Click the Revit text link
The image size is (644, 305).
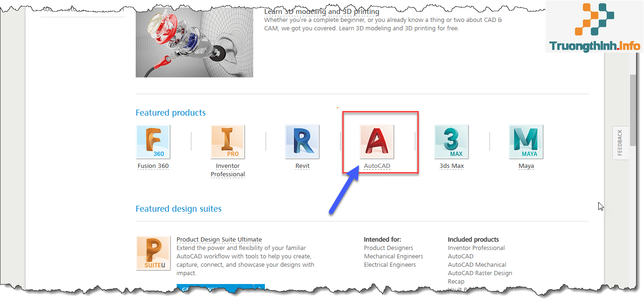point(302,166)
